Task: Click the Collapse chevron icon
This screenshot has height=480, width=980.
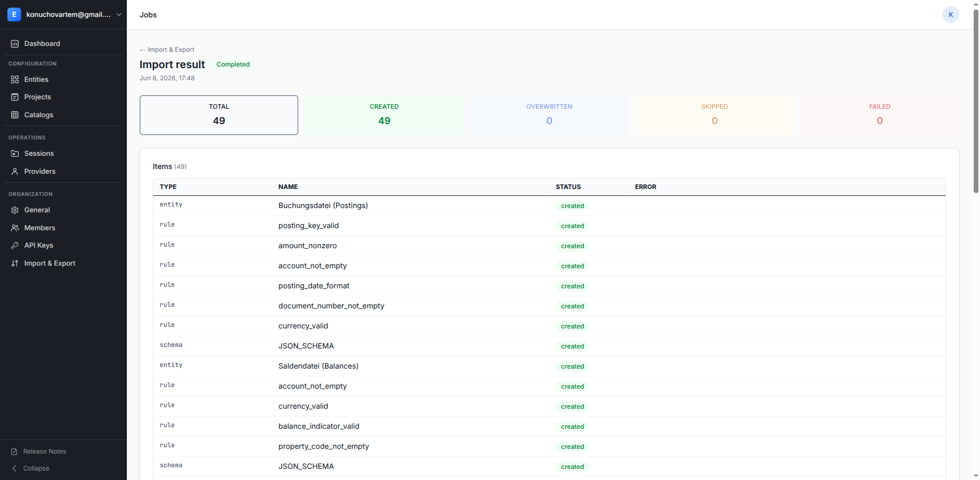Action: pos(14,469)
